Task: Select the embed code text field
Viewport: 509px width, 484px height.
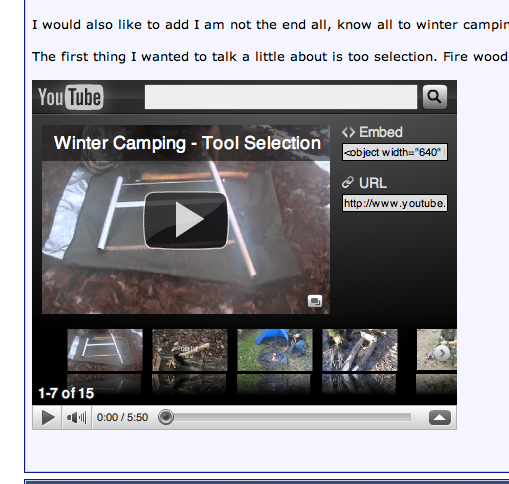Action: click(395, 152)
